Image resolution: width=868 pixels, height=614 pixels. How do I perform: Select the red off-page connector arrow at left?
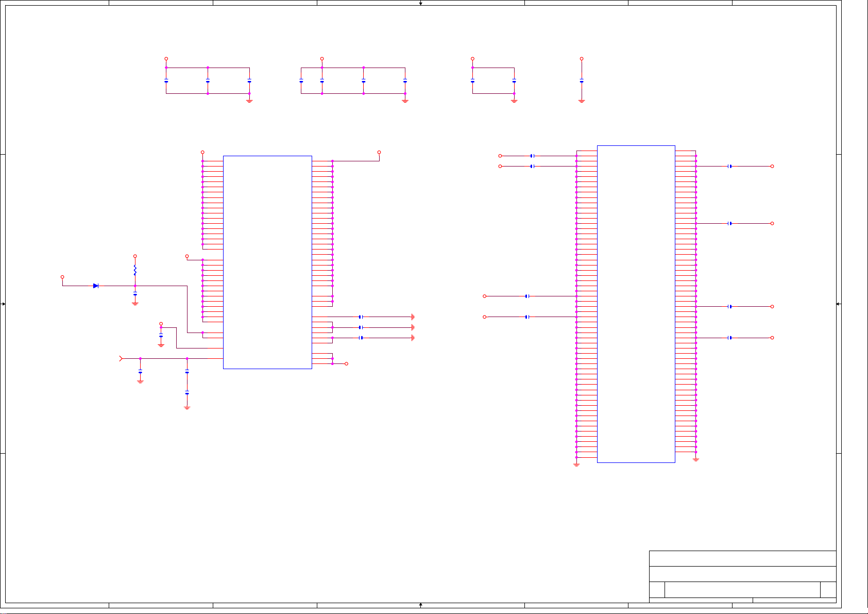121,358
